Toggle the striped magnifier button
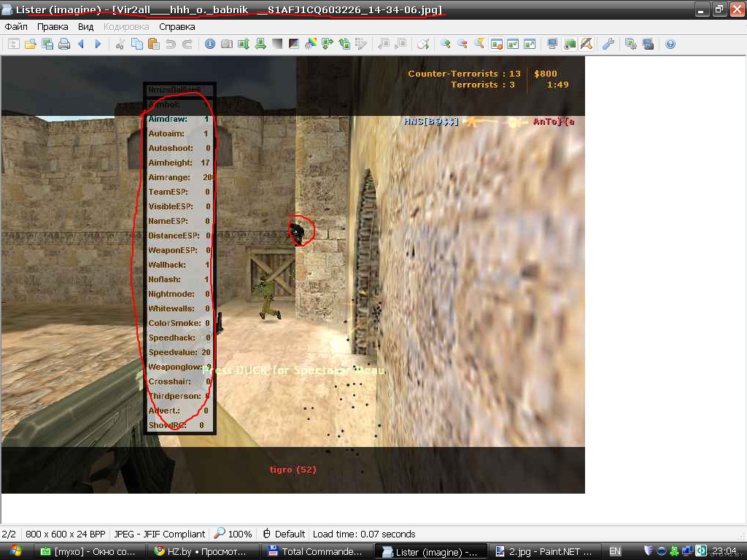This screenshot has width=747, height=560. point(586,44)
